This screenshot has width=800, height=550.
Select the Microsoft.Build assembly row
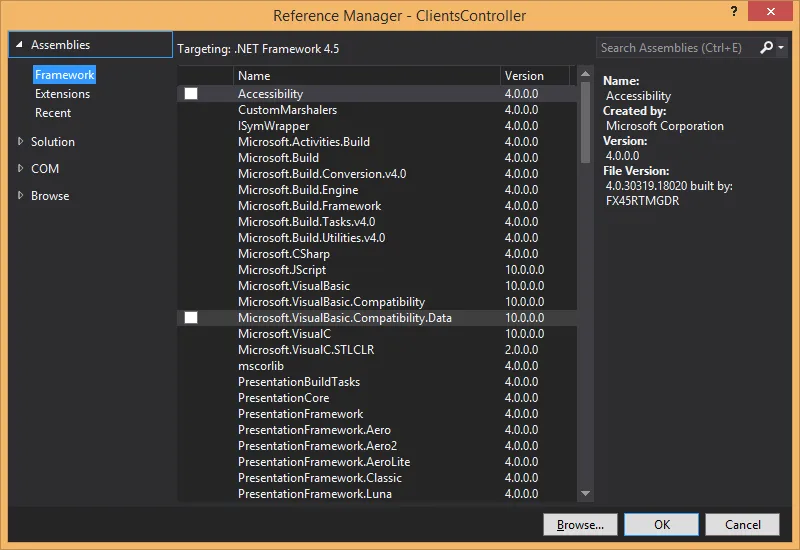[x=377, y=158]
